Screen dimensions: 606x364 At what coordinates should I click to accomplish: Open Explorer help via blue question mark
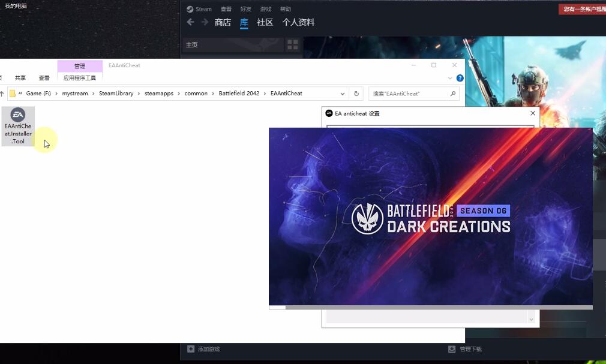point(460,78)
